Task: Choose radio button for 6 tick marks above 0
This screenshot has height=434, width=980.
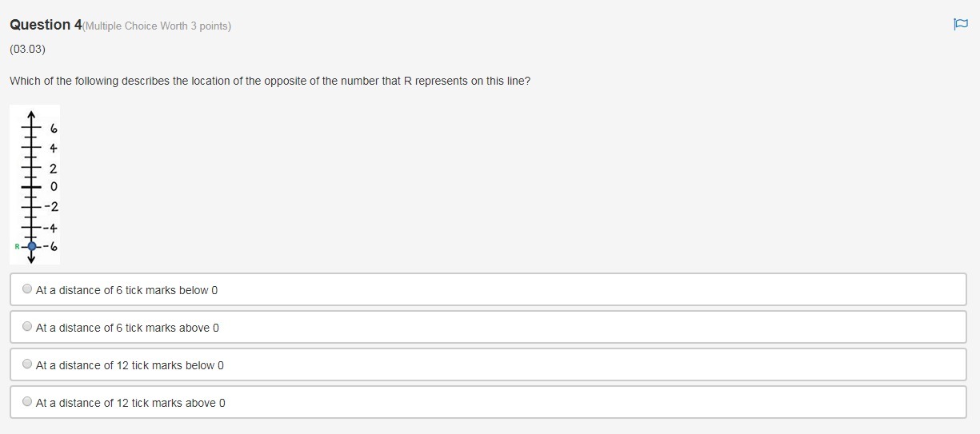Action: click(28, 327)
